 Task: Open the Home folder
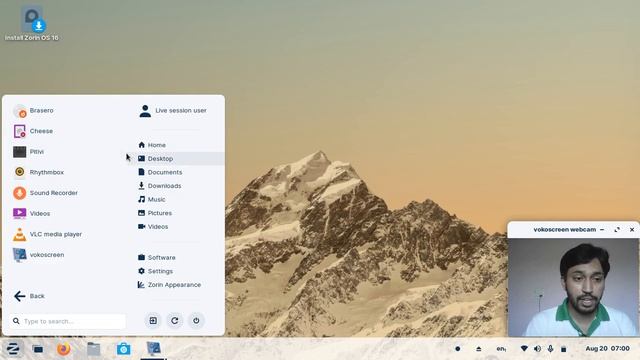(152, 145)
